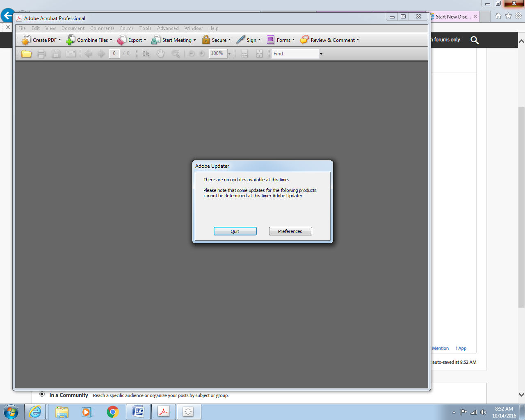
Task: Open the Help menu
Action: (x=213, y=28)
